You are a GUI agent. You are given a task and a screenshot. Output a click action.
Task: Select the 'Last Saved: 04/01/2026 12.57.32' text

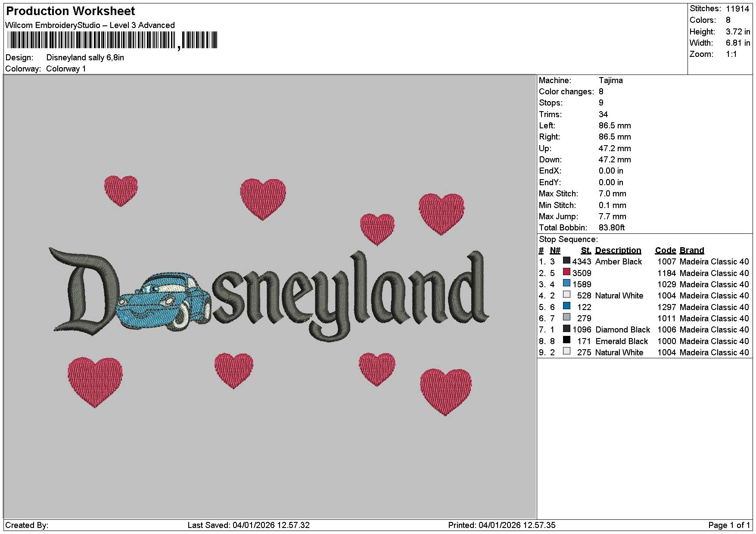tap(249, 525)
